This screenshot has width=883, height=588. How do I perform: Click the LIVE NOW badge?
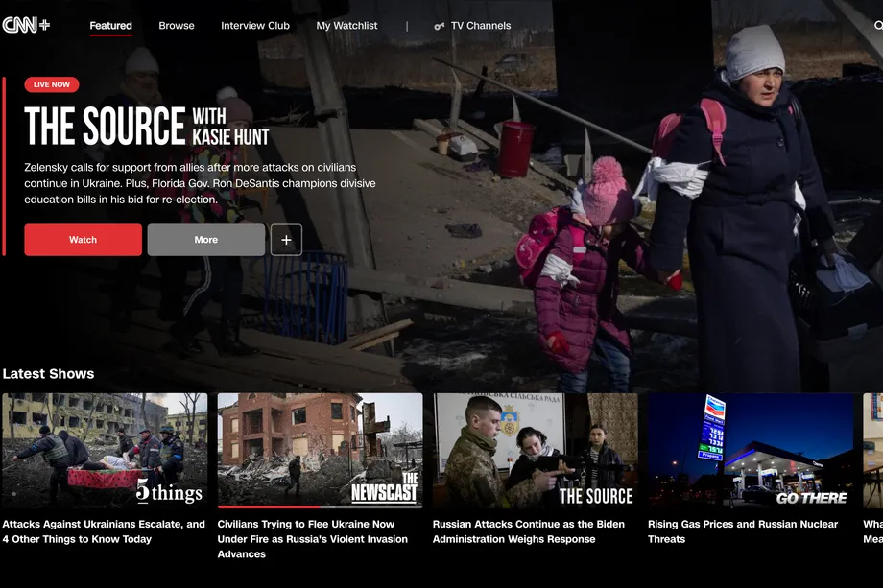pos(52,84)
